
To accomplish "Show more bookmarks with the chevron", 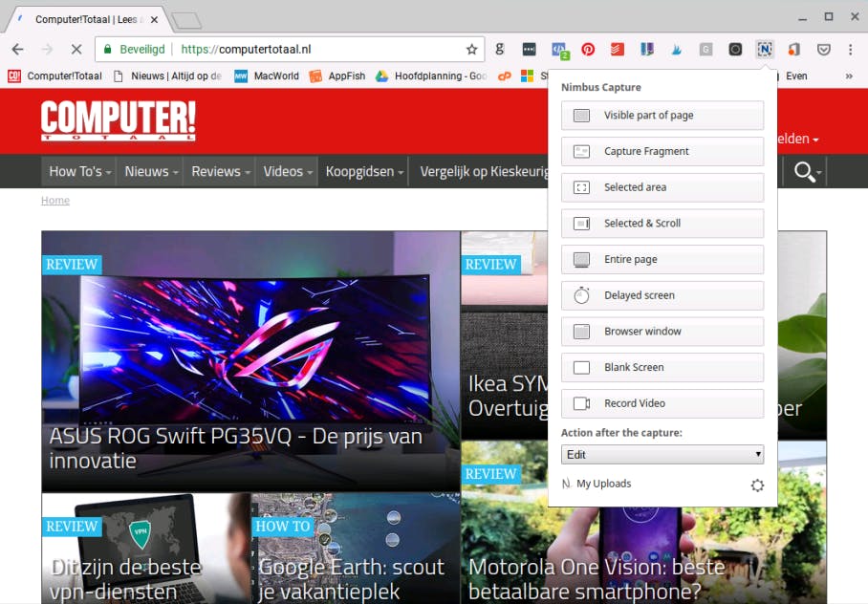I will 849,75.
